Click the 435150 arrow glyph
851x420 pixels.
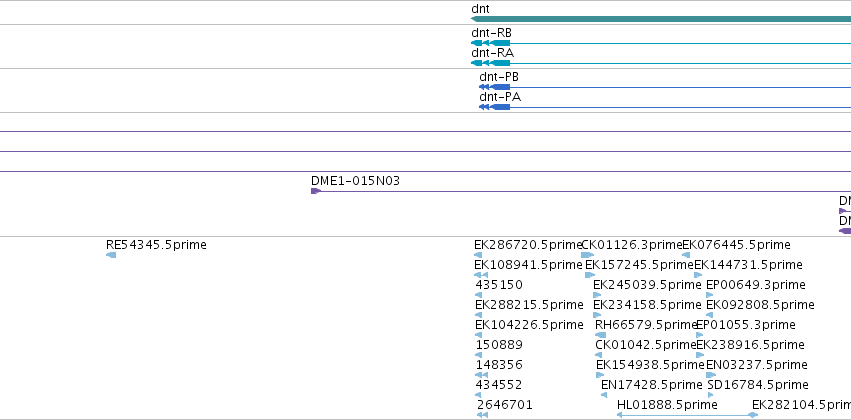pos(478,295)
